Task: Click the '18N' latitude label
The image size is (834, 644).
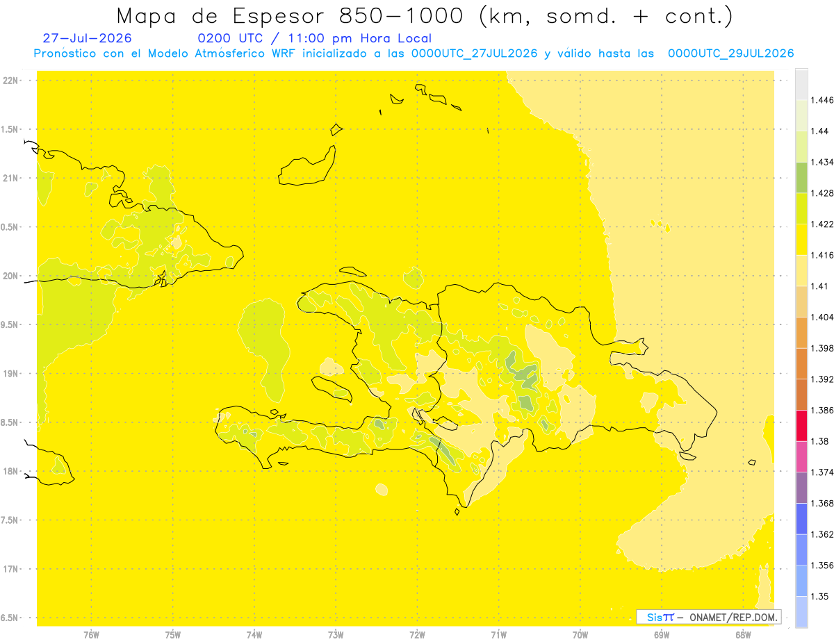Action: click(11, 471)
